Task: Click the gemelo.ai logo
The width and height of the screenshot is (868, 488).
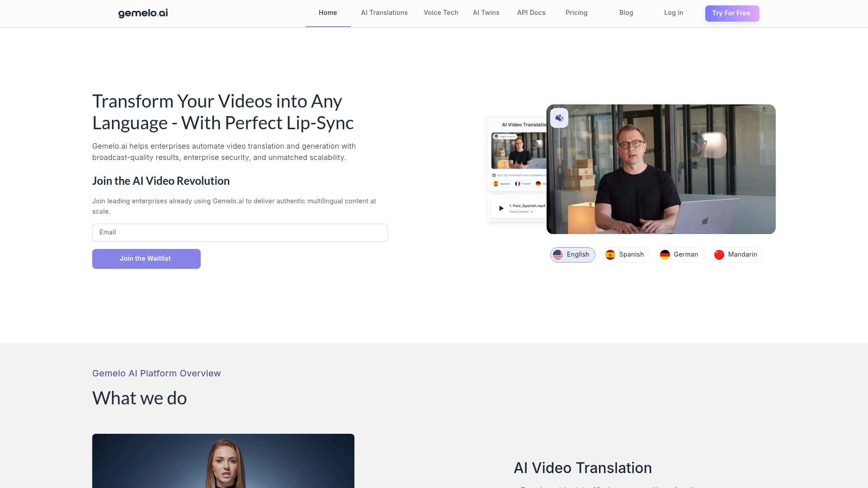Action: 143,13
